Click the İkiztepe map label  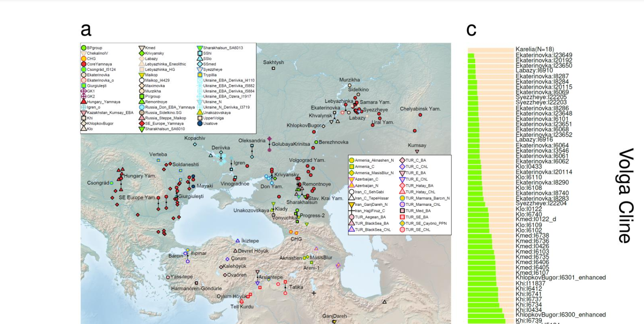250,241
